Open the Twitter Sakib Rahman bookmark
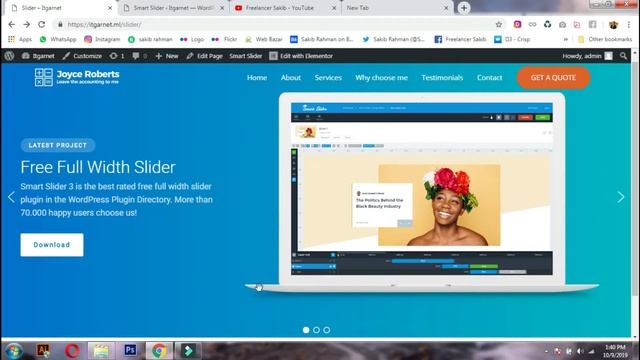 393,39
